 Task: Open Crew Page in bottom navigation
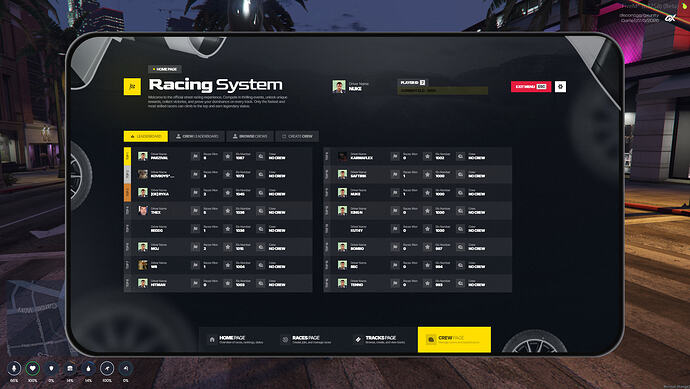point(454,339)
